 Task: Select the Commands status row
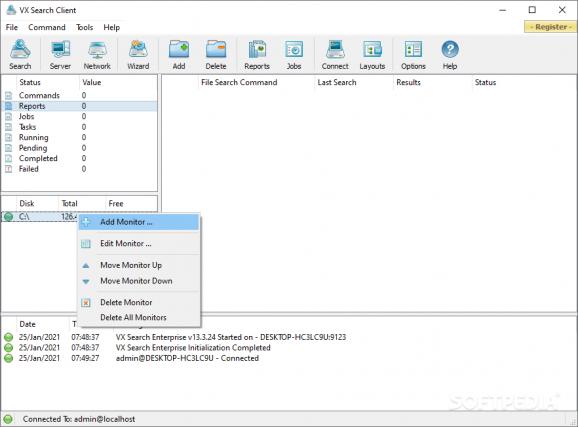(79, 96)
